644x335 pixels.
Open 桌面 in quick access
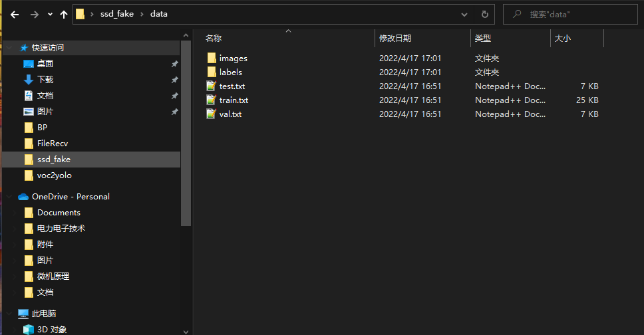pos(45,64)
